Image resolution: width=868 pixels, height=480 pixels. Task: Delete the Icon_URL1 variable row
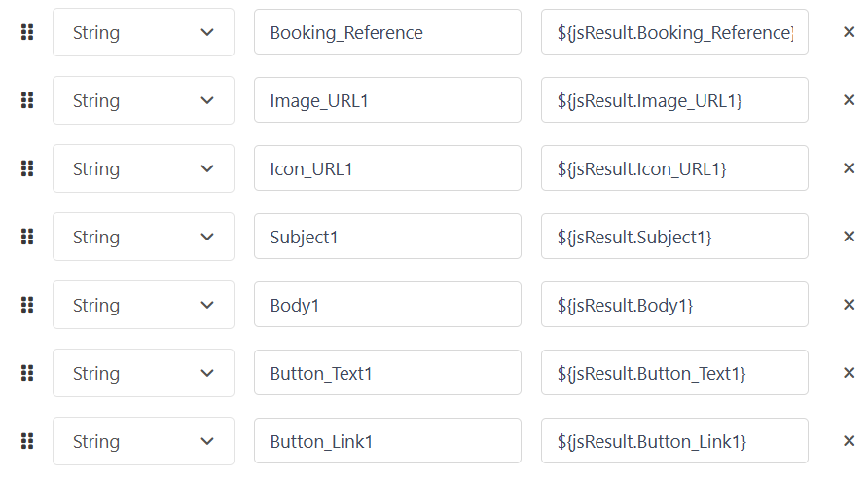click(849, 168)
